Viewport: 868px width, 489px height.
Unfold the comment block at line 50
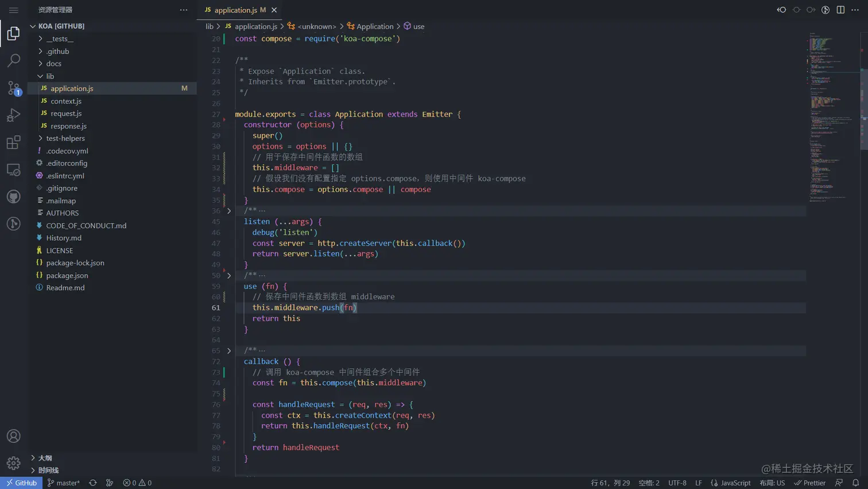[x=229, y=275]
